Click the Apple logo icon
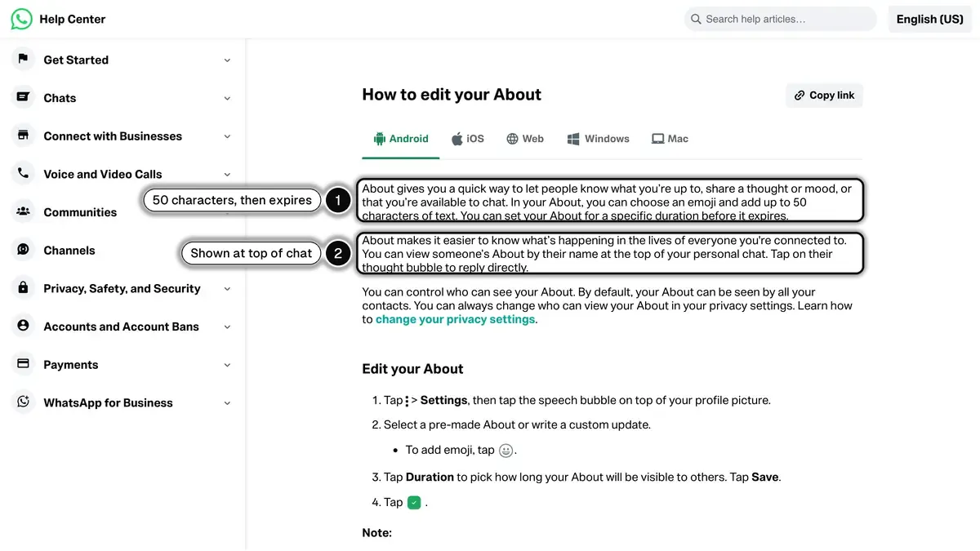 (x=457, y=139)
